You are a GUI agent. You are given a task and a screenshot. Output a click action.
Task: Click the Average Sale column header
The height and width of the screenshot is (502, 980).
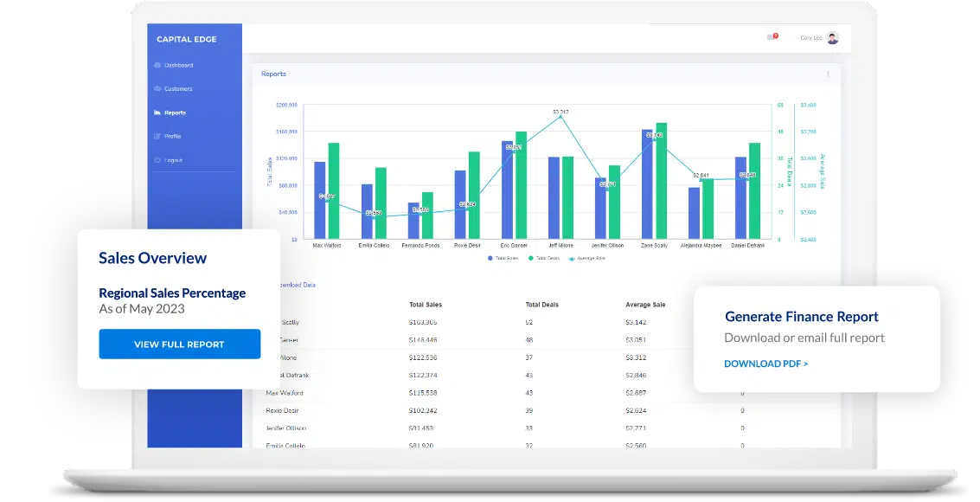[645, 305]
